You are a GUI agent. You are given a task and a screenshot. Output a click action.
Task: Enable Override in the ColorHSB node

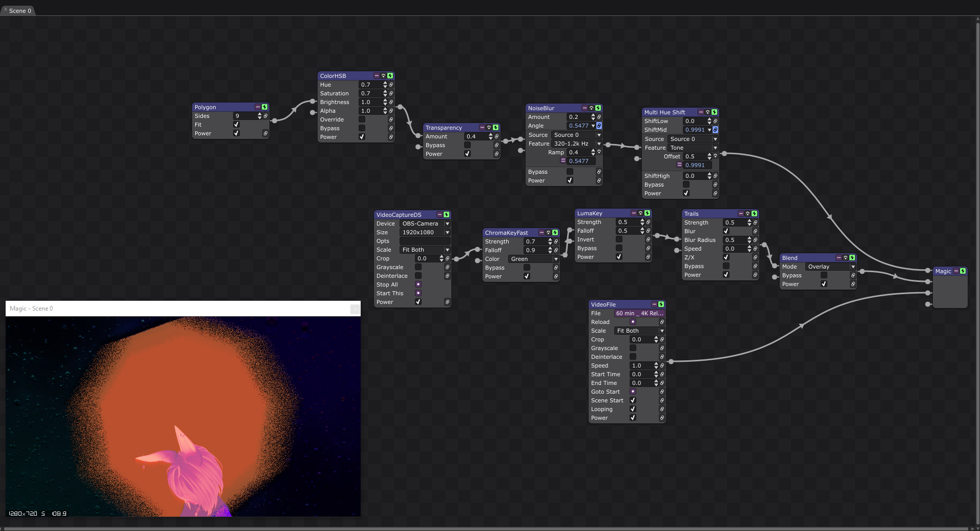tap(362, 119)
